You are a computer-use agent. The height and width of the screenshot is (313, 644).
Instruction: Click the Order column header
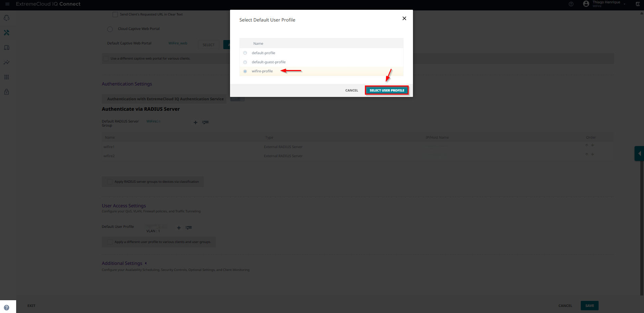click(x=591, y=137)
